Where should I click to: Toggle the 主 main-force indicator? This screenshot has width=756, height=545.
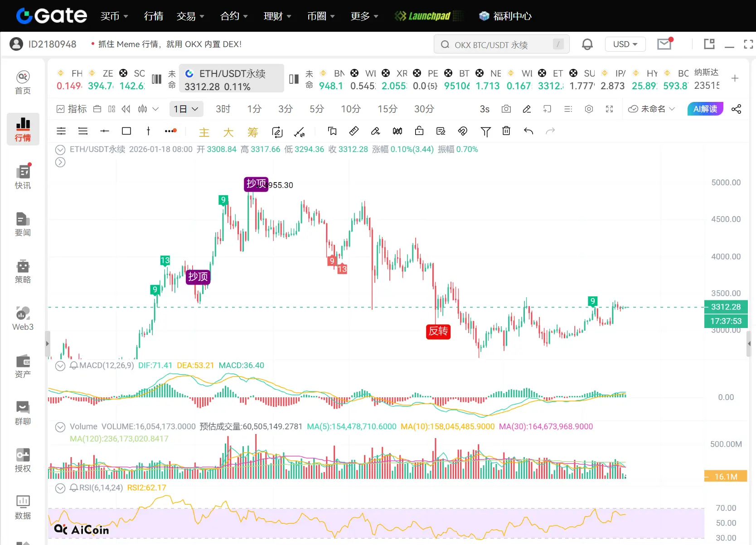tap(204, 132)
